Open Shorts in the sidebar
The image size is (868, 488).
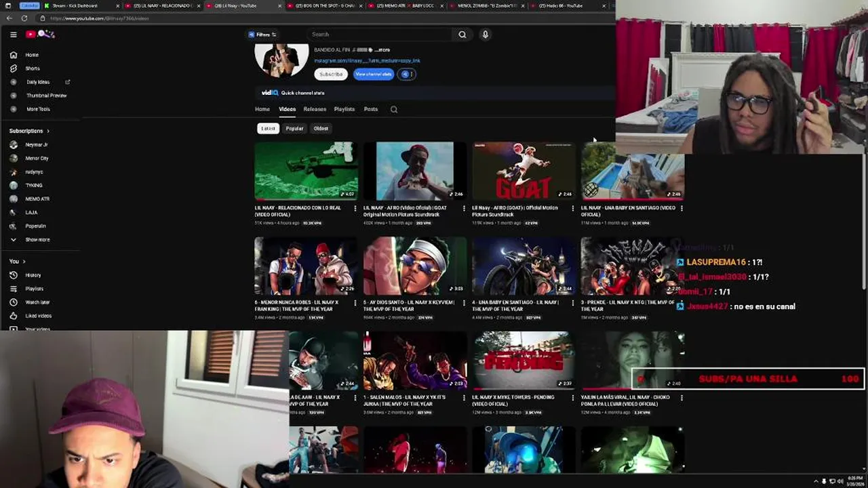pyautogui.click(x=33, y=68)
